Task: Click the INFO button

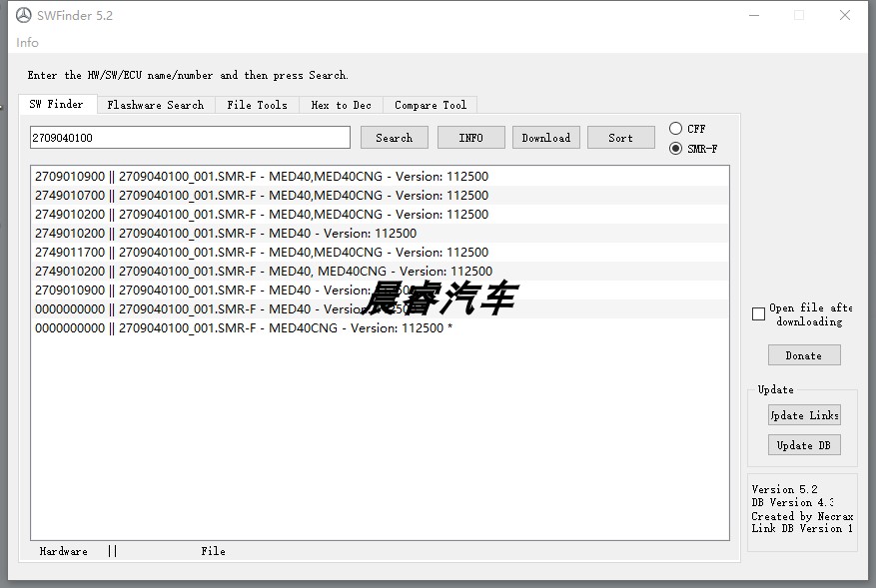Action: pyautogui.click(x=470, y=138)
